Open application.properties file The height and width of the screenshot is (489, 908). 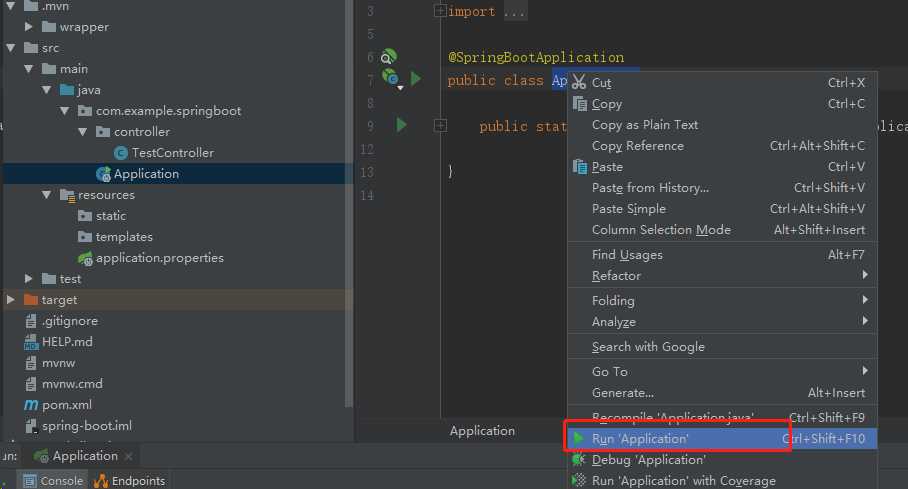159,258
